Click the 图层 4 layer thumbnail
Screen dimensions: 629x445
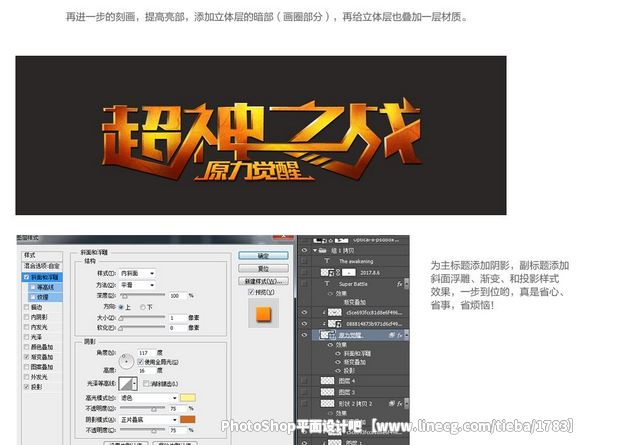(327, 380)
